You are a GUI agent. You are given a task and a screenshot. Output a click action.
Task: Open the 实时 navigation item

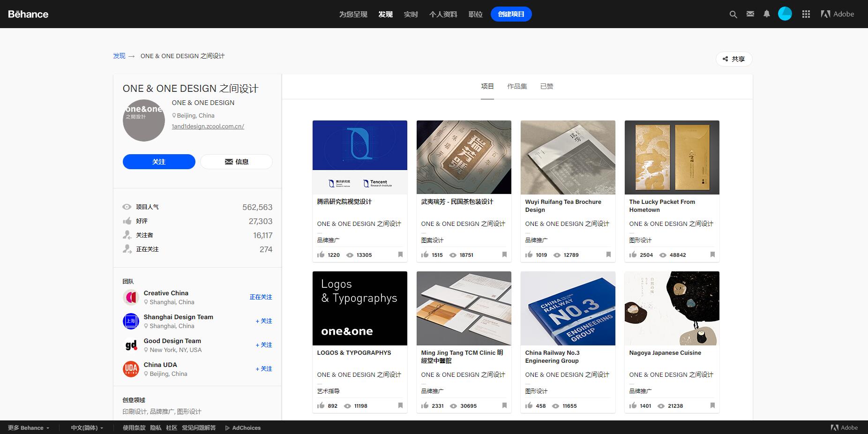[x=411, y=14]
